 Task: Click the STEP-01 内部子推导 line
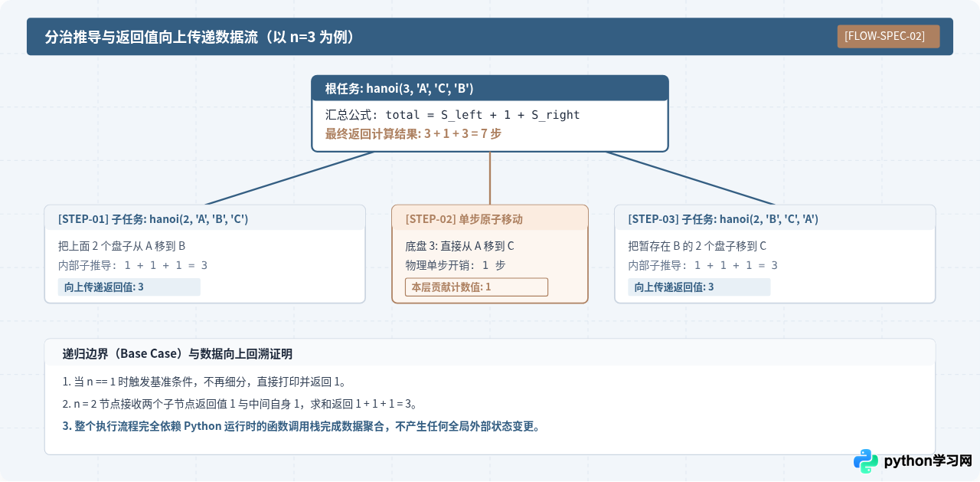click(132, 265)
